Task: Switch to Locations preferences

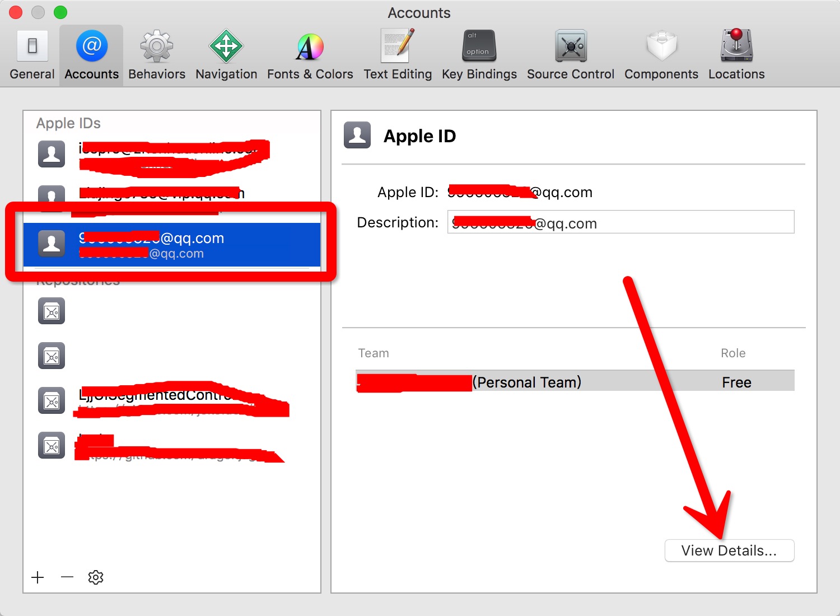Action: click(736, 55)
